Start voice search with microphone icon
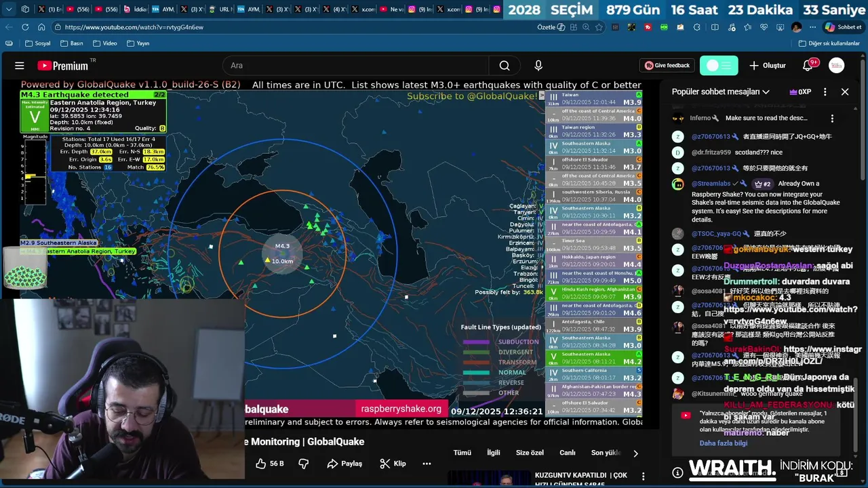 (538, 66)
